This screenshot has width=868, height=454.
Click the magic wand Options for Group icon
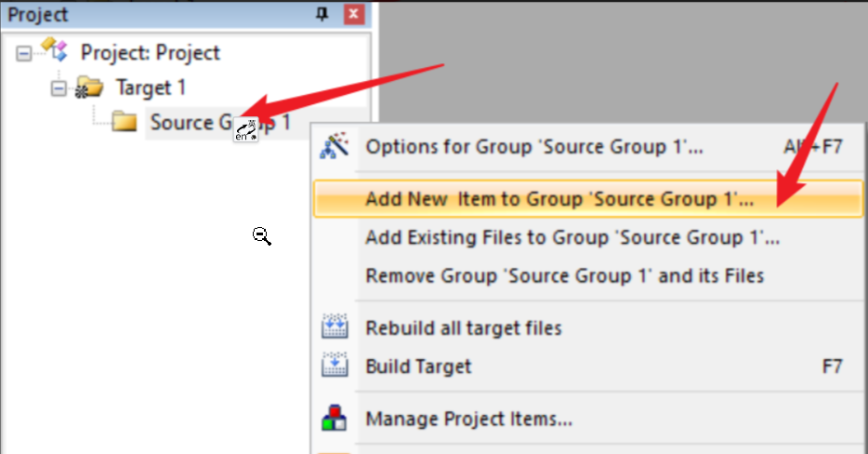pyautogui.click(x=334, y=146)
